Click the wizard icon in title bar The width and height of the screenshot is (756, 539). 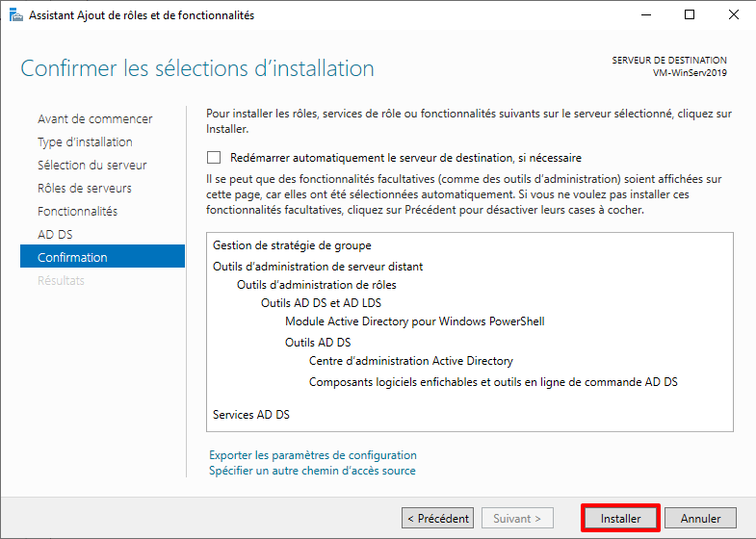(13, 14)
